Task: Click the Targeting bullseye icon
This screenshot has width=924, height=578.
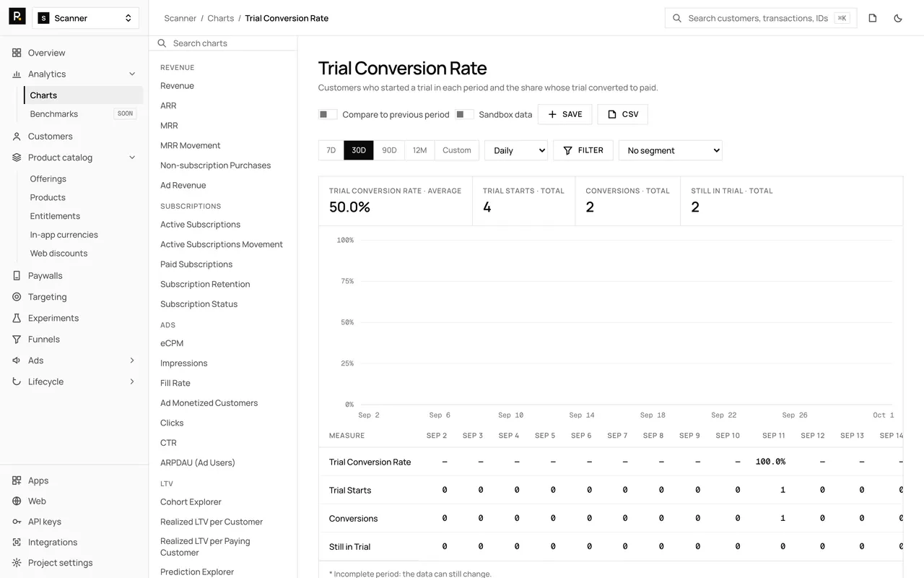Action: click(x=17, y=297)
